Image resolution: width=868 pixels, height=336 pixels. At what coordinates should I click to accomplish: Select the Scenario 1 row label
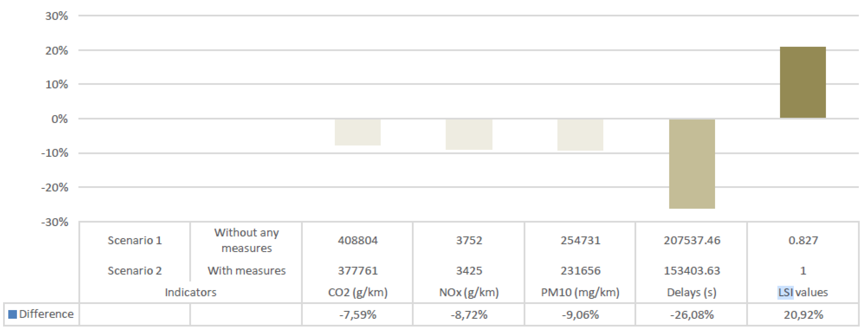click(x=135, y=240)
